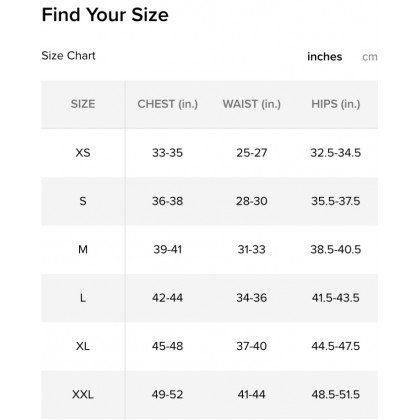This screenshot has width=420, height=420.
Task: Click the 37-40 waist measurement cell
Action: point(252,346)
